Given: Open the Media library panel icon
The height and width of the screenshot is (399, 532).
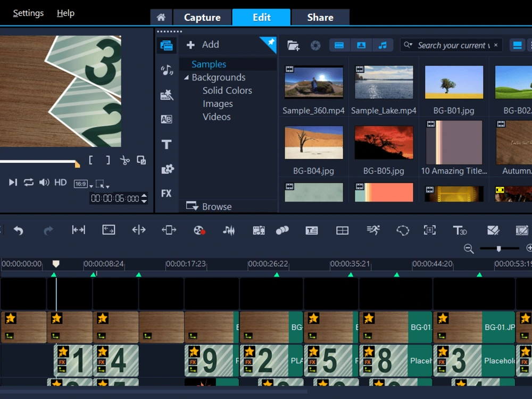Looking at the screenshot, I should pos(166,45).
